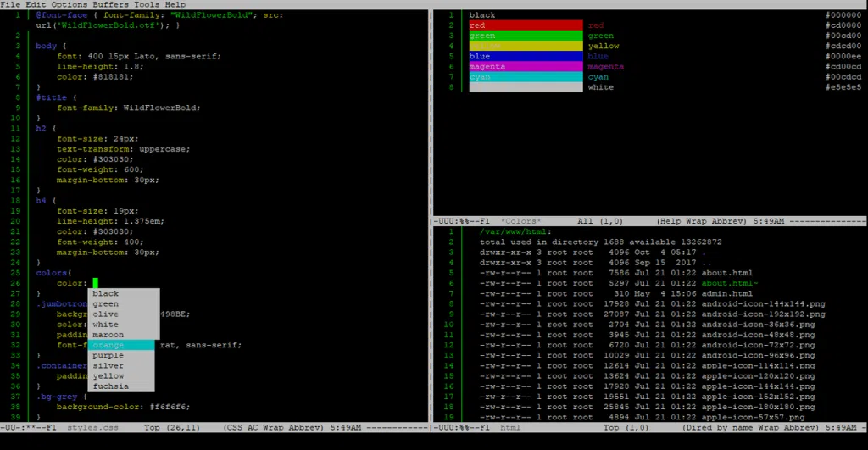Screen dimensions: 868x450
Task: Click the /var/www/html directory header
Action: pyautogui.click(x=515, y=232)
